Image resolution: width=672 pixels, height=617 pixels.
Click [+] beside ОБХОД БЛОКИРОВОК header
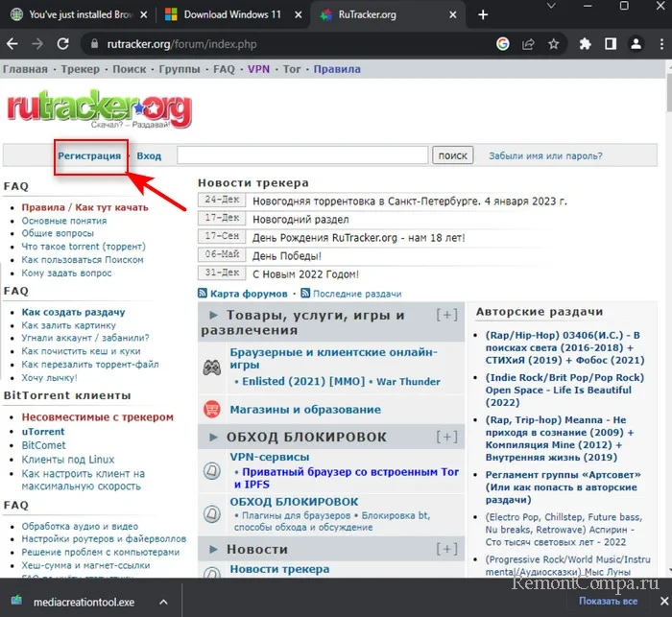(446, 437)
